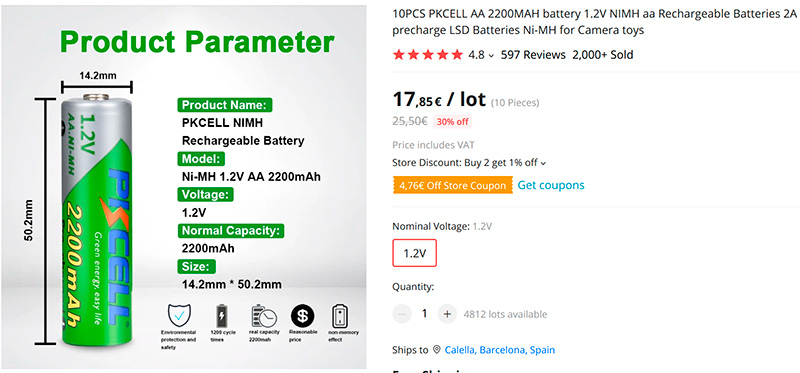This screenshot has height=373, width=800.
Task: Click the 30% off discount tag
Action: point(452,122)
